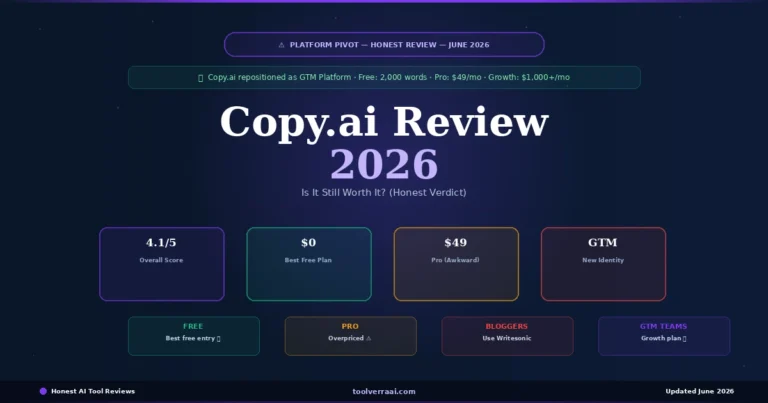The width and height of the screenshot is (768, 403).
Task: Click the FREE Best free entry tag
Action: 194,336
